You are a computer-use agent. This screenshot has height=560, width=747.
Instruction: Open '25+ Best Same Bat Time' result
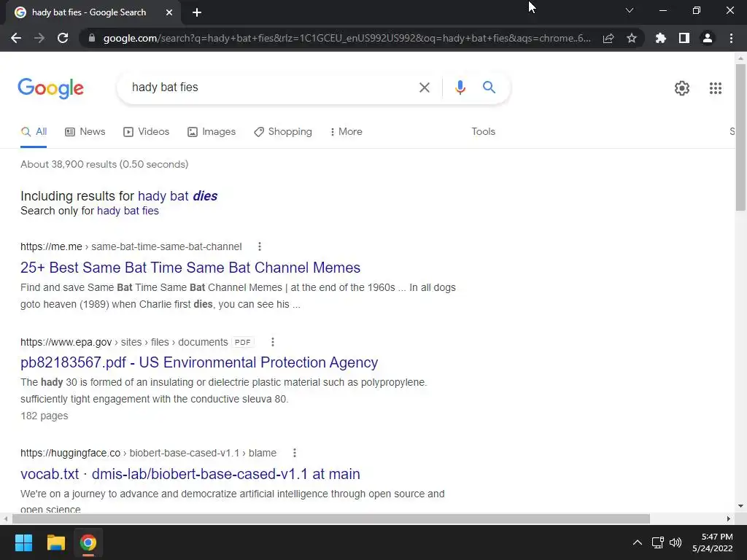(190, 268)
